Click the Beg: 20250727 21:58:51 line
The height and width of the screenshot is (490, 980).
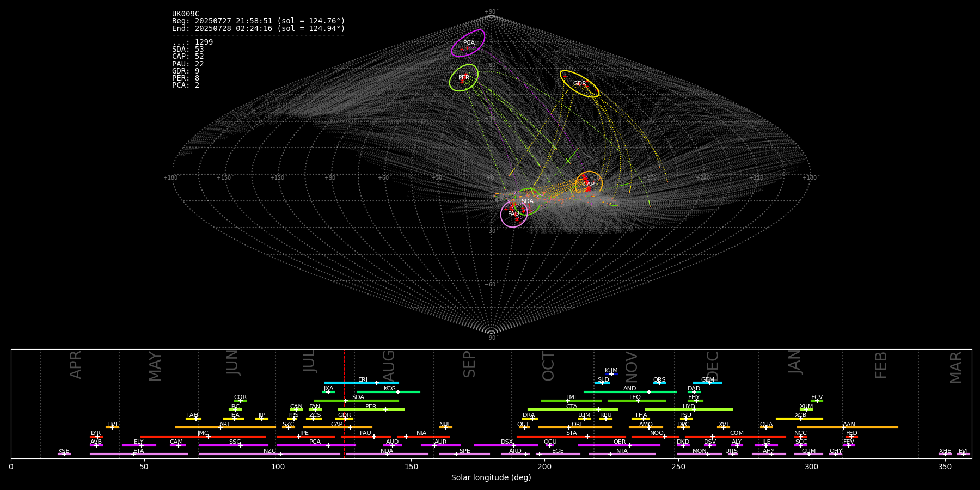click(259, 21)
